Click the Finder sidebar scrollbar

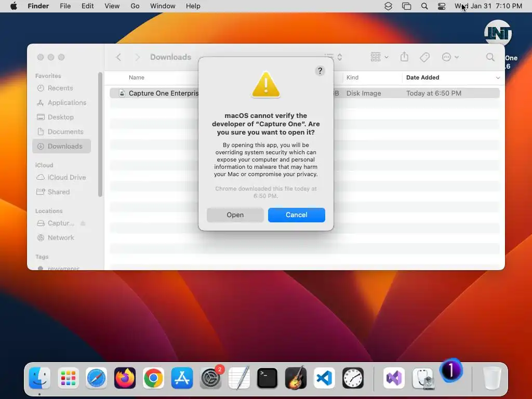[100, 135]
